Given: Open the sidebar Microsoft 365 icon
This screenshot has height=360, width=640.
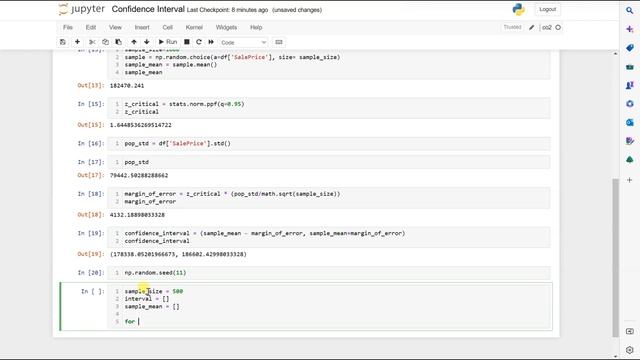Looking at the screenshot, I should tap(629, 104).
